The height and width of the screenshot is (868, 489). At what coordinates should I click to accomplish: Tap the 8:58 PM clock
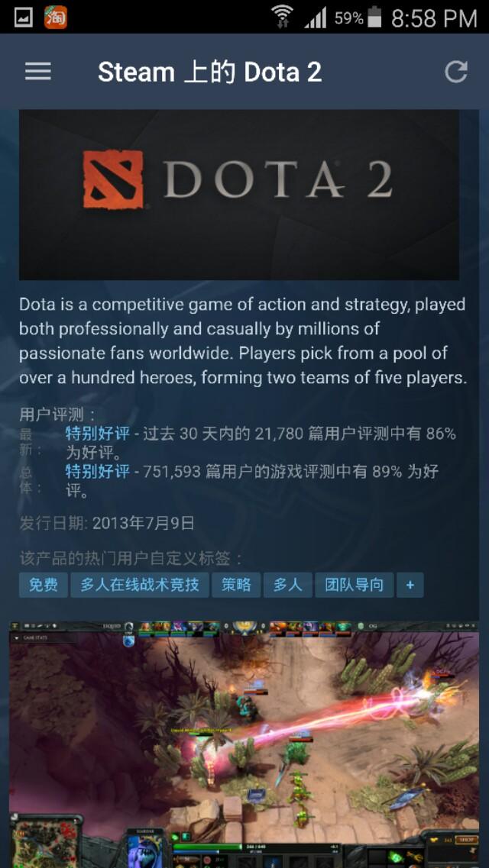pos(434,18)
